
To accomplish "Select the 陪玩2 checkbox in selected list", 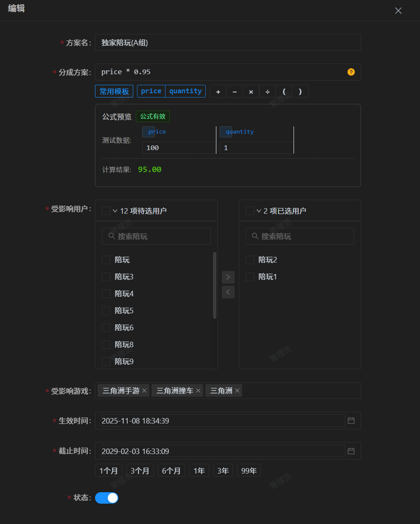I will tap(250, 260).
